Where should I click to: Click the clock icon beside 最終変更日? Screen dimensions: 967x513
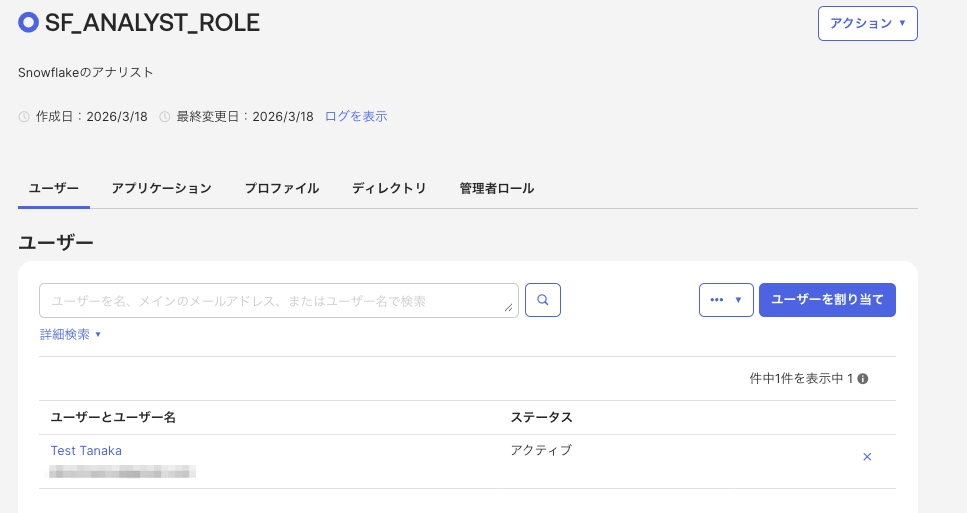pos(165,117)
